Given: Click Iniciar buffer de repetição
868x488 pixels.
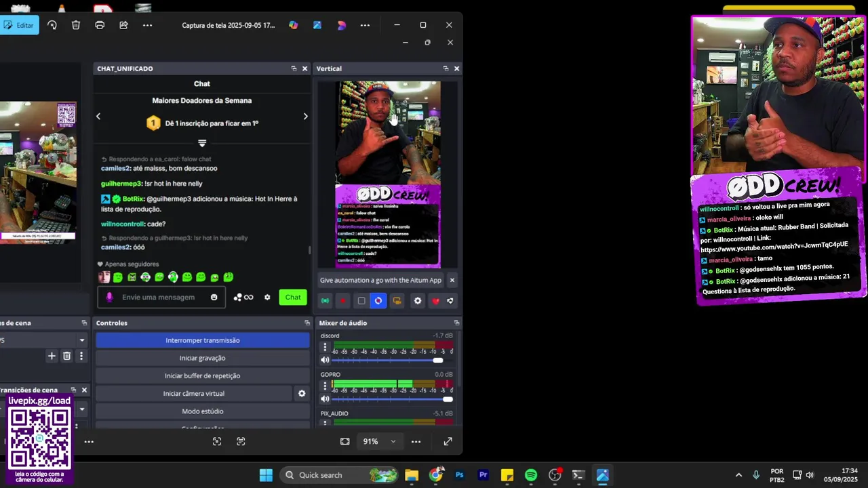Looking at the screenshot, I should click(x=203, y=375).
